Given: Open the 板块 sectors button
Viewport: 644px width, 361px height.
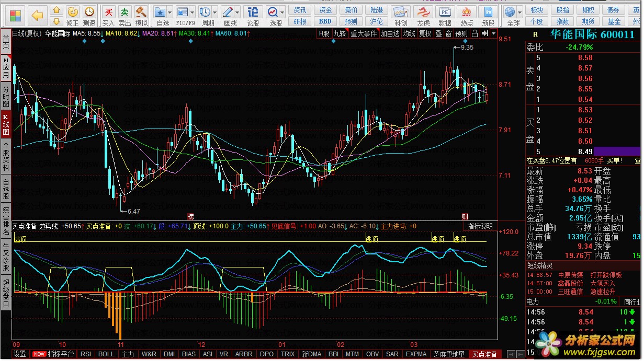Looking at the screenshot, I should pyautogui.click(x=537, y=10).
